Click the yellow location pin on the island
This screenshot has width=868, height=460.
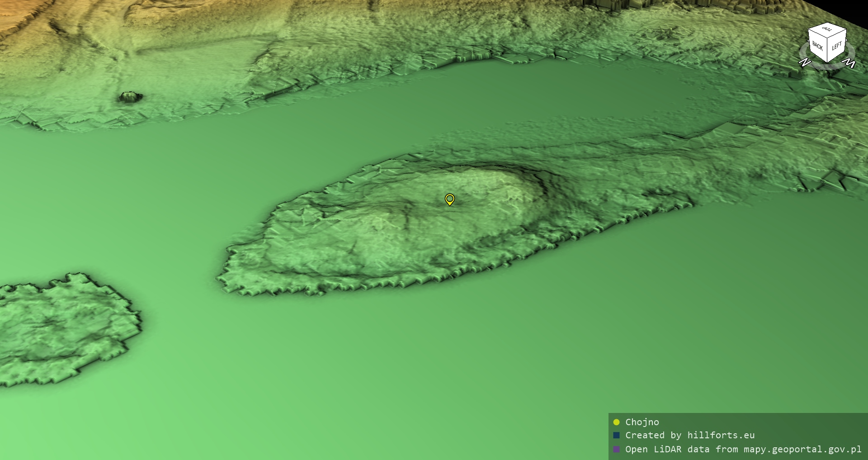click(x=449, y=199)
